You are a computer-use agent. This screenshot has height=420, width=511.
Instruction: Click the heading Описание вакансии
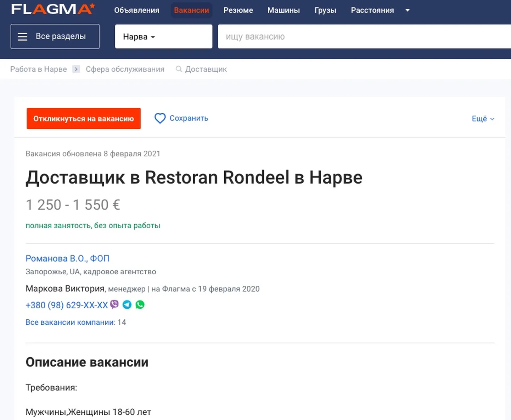coord(87,362)
